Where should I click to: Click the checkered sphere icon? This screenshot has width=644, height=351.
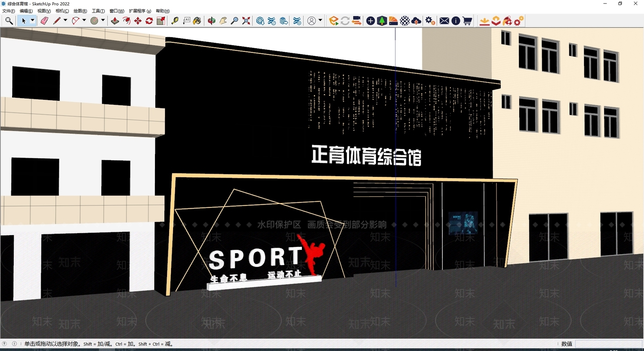tap(405, 21)
